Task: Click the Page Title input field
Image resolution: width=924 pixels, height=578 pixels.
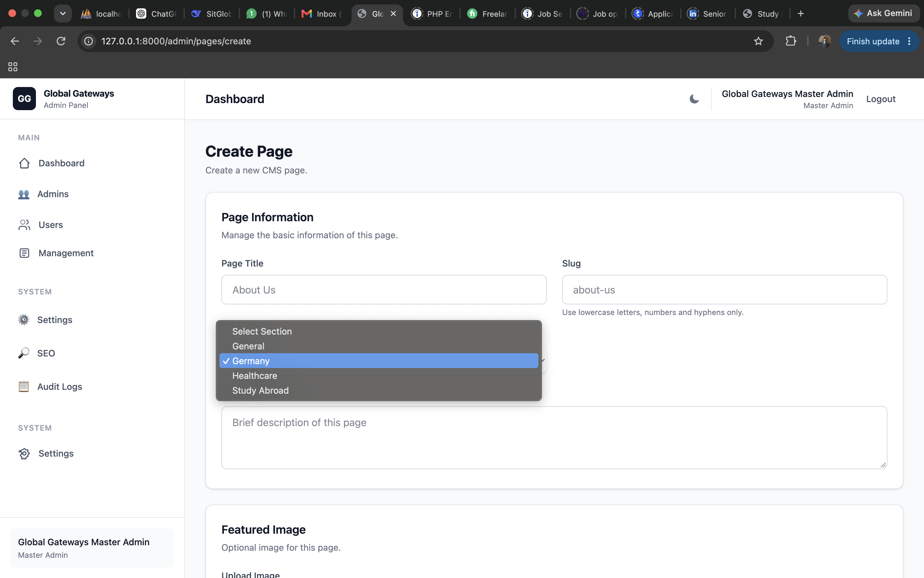Action: [x=384, y=290]
